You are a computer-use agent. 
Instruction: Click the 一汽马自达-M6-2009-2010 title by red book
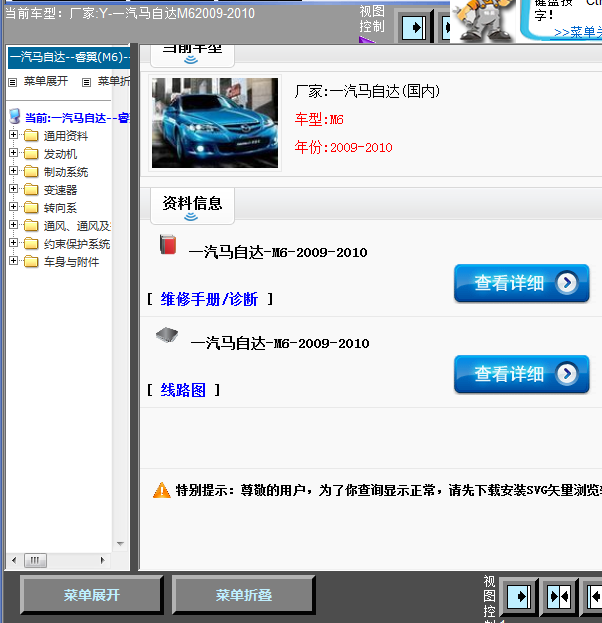(278, 252)
